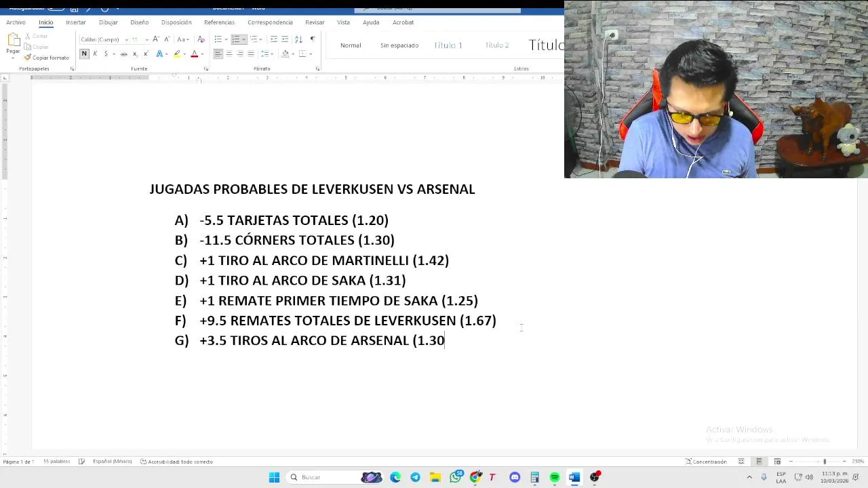The height and width of the screenshot is (488, 868).
Task: Open the text effects A menu
Action: coord(159,54)
